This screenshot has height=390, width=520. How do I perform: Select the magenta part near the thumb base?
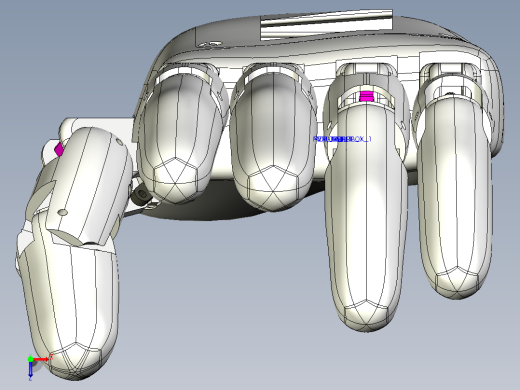[59, 149]
